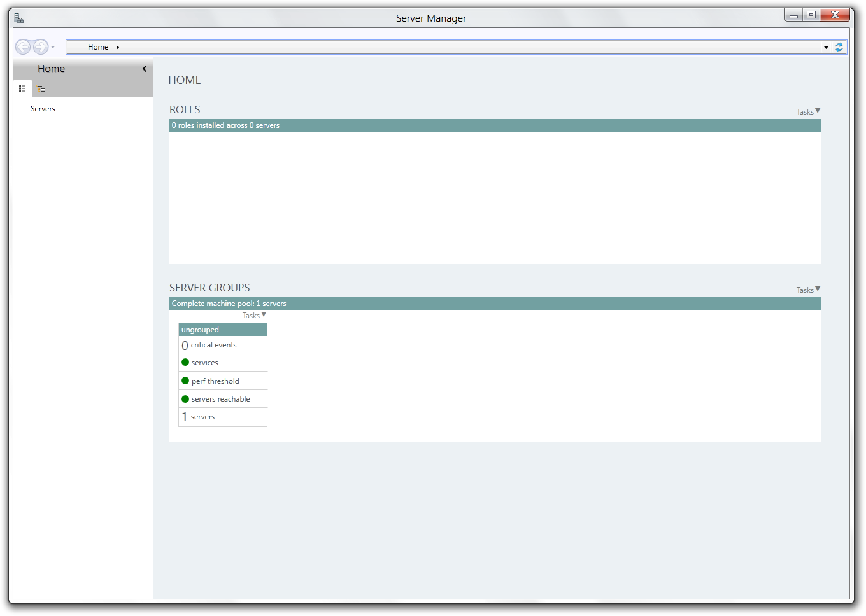Go back with the back arrow button
866x616 pixels.
tap(23, 47)
